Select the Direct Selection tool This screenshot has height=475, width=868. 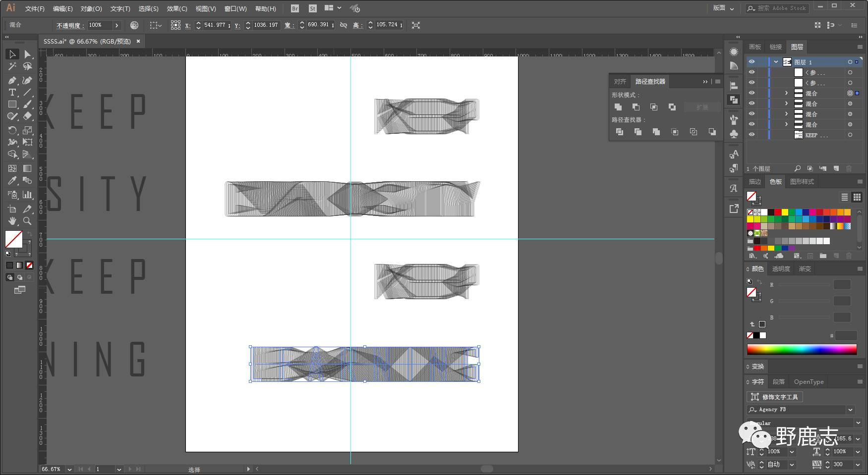(x=27, y=54)
